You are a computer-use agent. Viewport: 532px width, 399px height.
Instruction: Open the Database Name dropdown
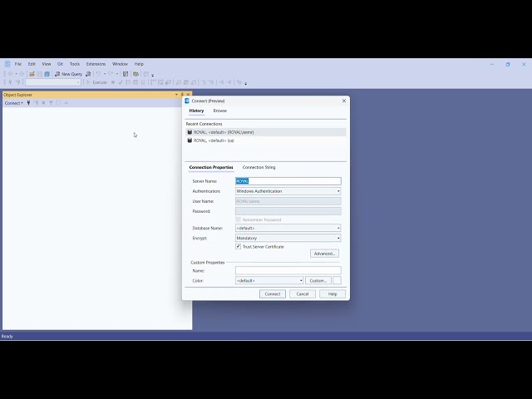point(288,229)
